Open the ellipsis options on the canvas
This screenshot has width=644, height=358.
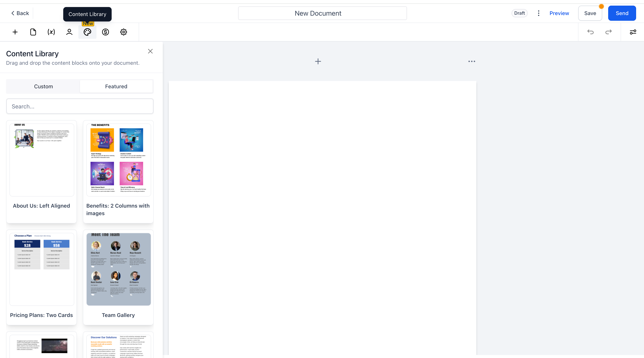(x=471, y=61)
